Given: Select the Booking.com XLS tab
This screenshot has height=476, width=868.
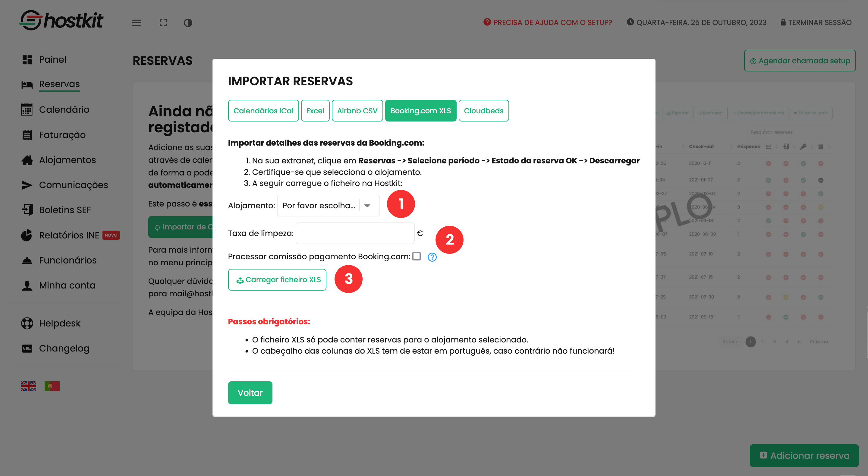Looking at the screenshot, I should pyautogui.click(x=420, y=111).
